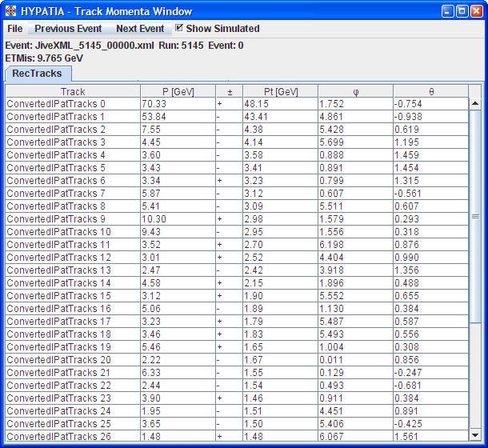Screen dimensions: 488x448
Task: Select row ConvertedIPatTracks 18
Action: [237, 334]
